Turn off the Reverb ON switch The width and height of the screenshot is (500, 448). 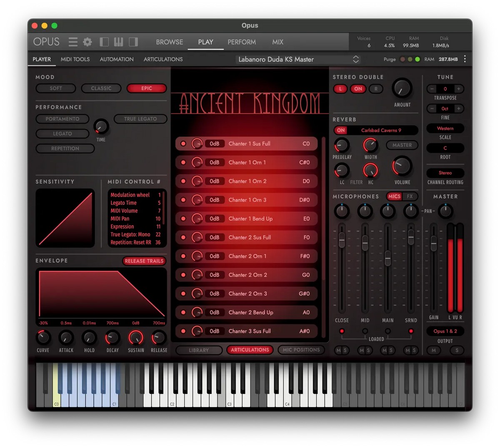[x=341, y=130]
